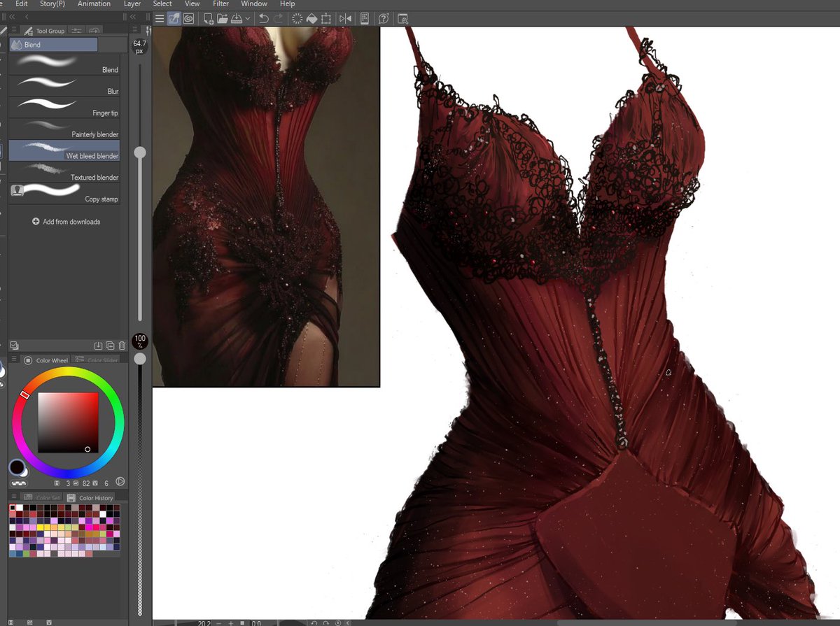Viewport: 840px width, 626px height.
Task: Open the Layer menu
Action: [x=132, y=3]
